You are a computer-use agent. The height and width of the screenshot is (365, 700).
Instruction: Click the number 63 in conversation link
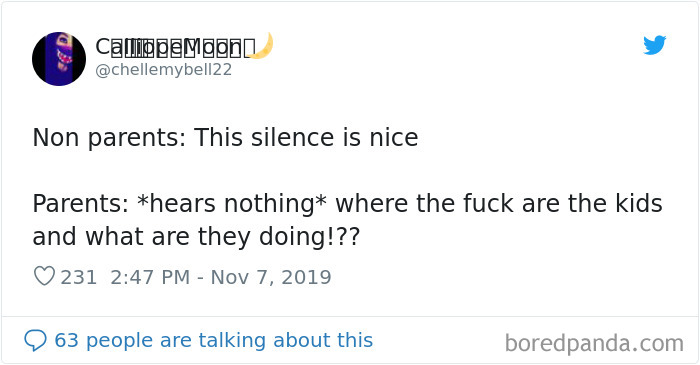66,340
